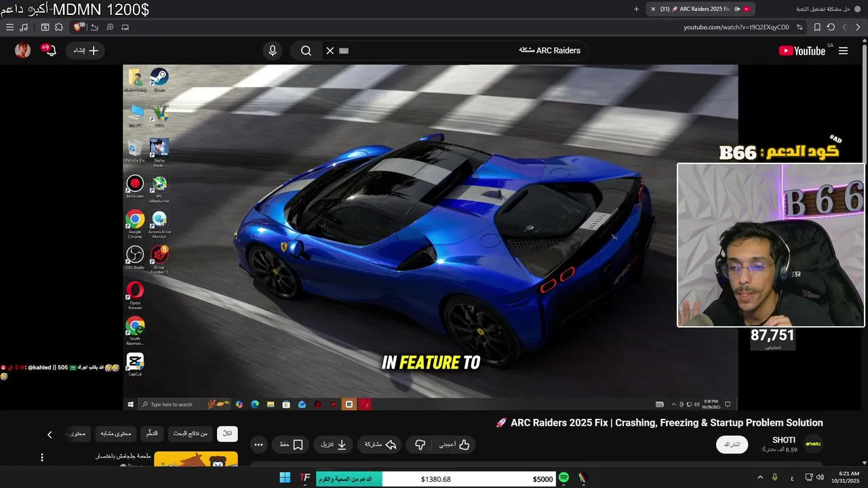Click the YouTube search magnifier button

click(306, 51)
